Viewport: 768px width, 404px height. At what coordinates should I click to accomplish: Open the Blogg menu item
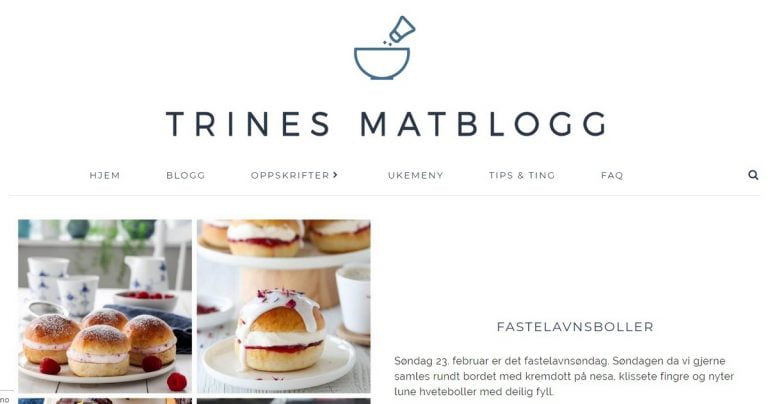point(186,175)
